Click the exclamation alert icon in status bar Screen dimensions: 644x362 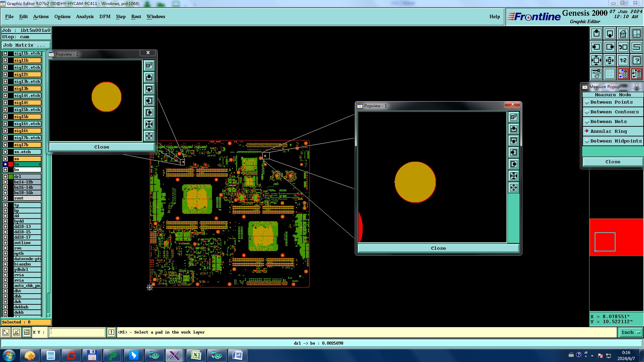tap(111, 332)
